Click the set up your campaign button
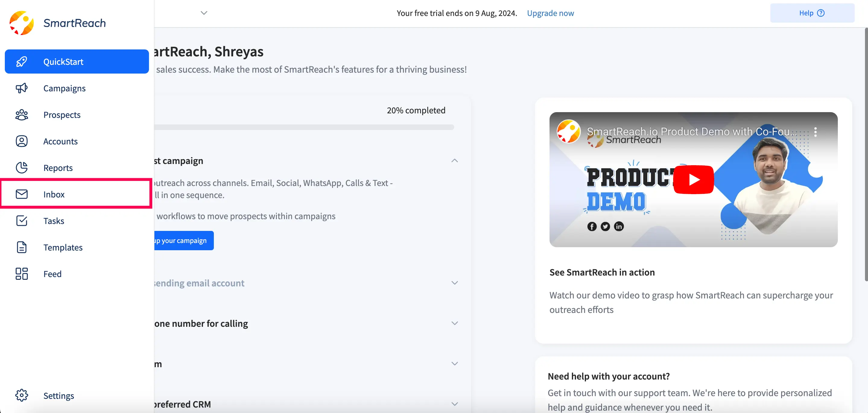 click(x=184, y=241)
